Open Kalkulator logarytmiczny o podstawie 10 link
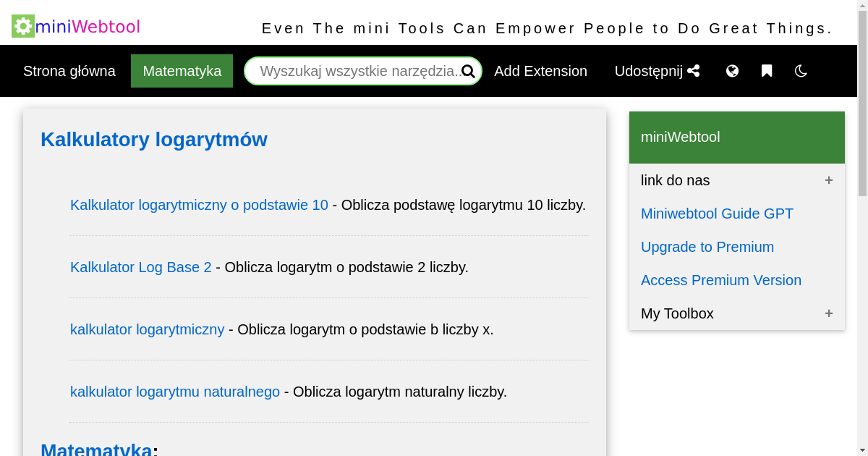The image size is (868, 456). coord(199,205)
